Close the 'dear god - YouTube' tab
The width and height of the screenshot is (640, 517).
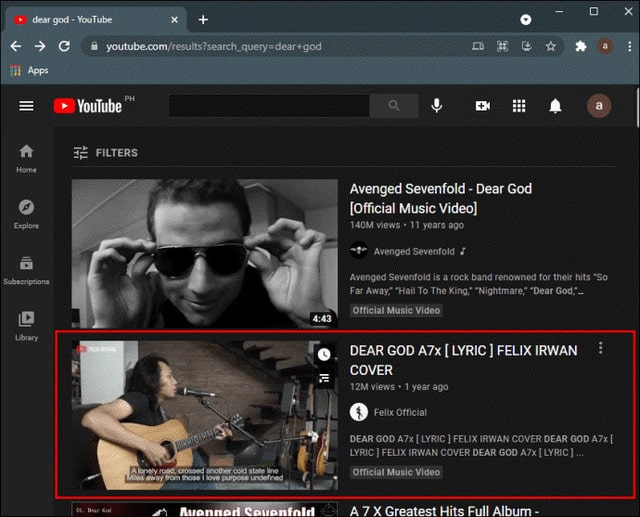pos(174,20)
